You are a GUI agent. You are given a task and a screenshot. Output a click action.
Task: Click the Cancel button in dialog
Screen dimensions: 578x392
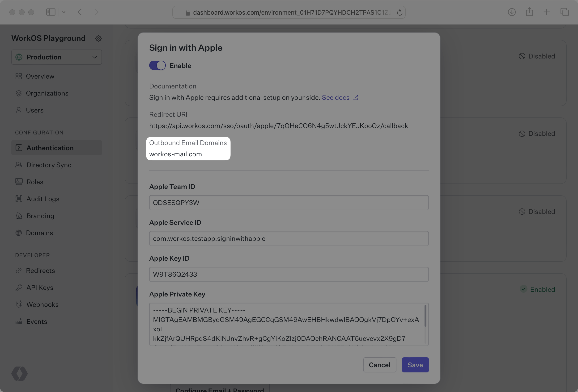coord(379,364)
